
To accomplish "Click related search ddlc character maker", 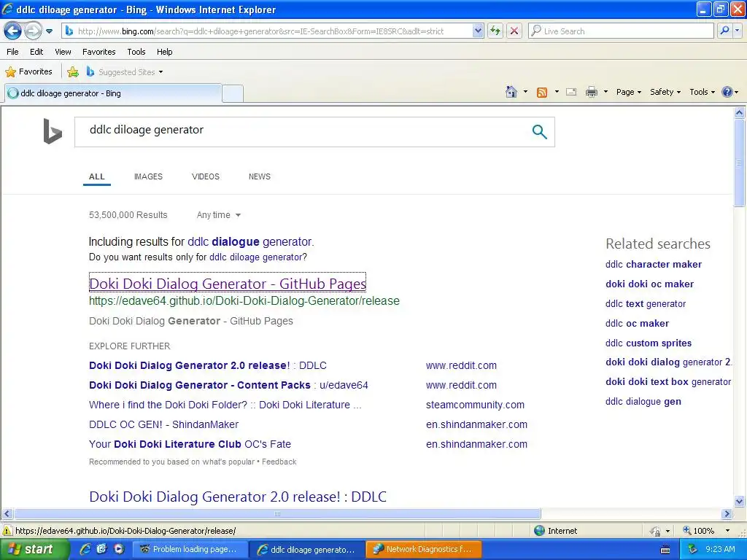I will 653,264.
